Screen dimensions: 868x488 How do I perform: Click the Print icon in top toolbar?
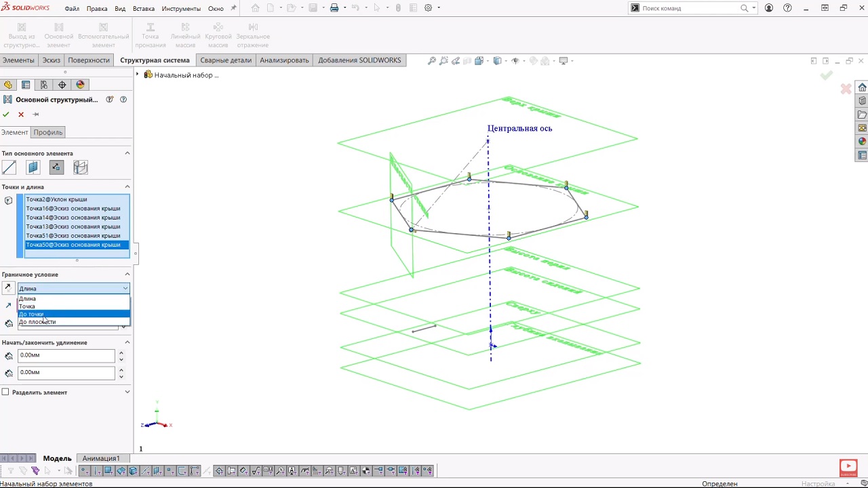coord(334,8)
